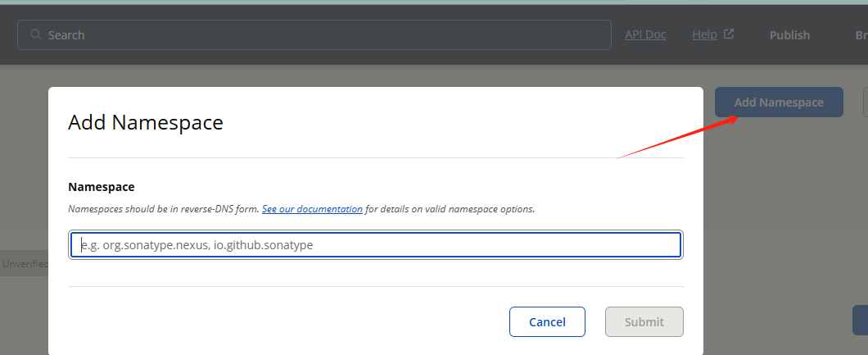Screen dimensions: 868x355
Task: Click the external-link icon beside Help
Action: tap(729, 34)
